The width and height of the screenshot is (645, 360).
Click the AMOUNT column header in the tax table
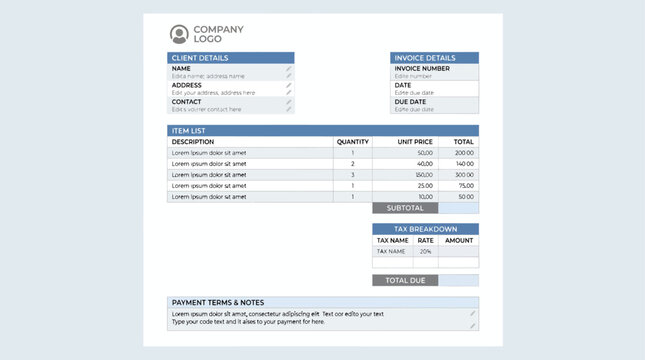click(459, 240)
